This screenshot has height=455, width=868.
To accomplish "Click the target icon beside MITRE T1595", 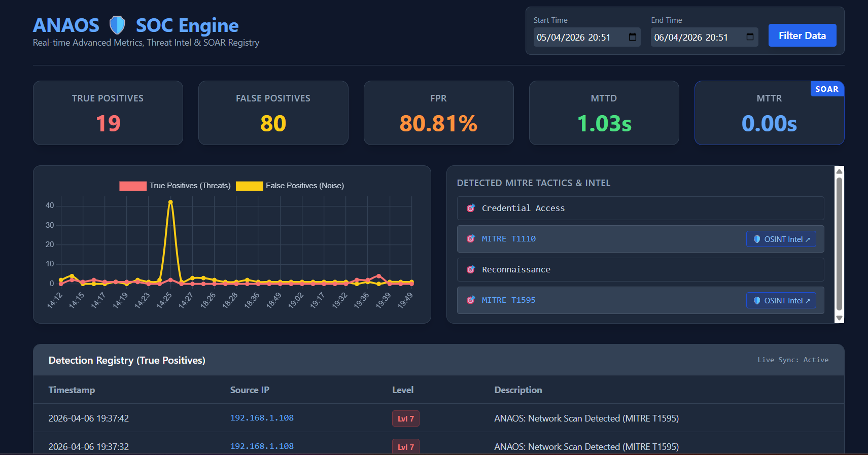I will pos(471,300).
